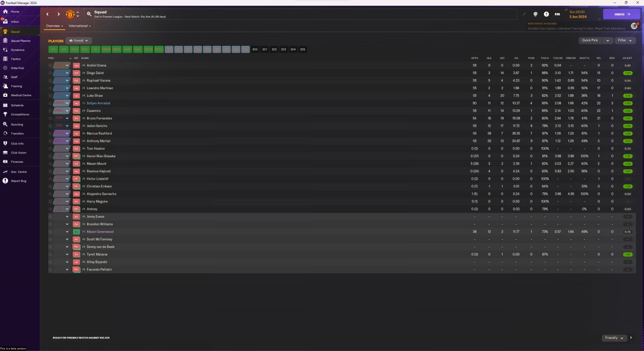Expand the Overall view dropdown
This screenshot has height=351, width=644.
point(78,40)
